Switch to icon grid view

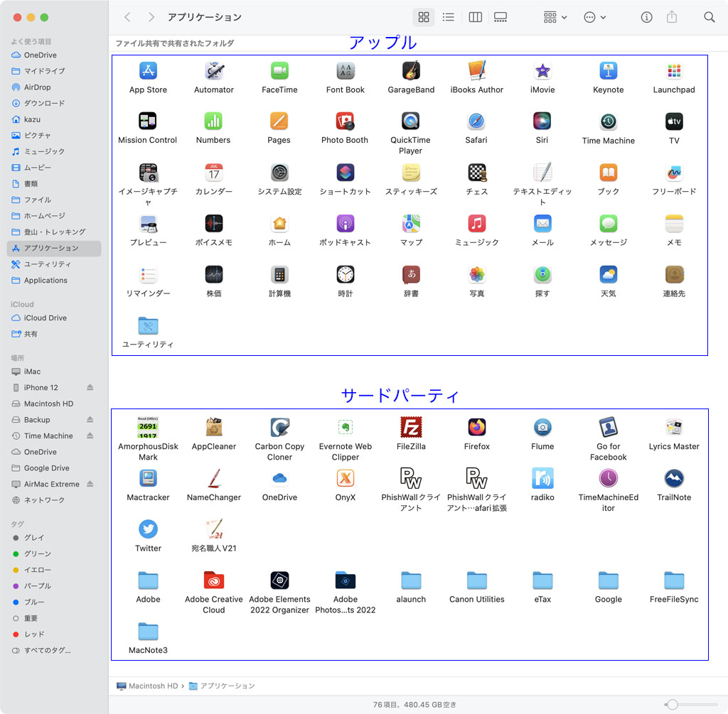point(424,17)
